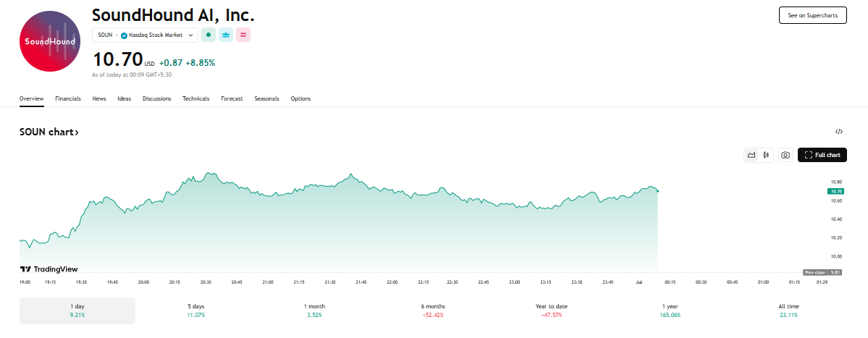Select the All time range
868x338 pixels.
[x=788, y=310]
